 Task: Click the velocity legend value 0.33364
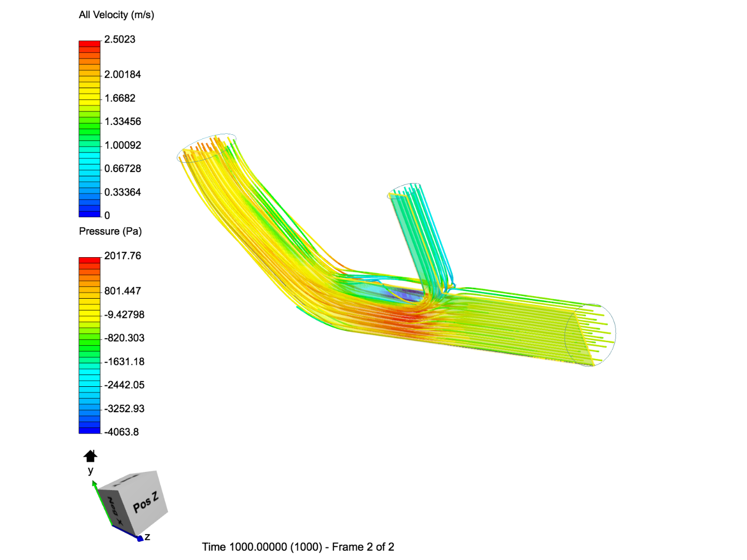click(x=122, y=192)
